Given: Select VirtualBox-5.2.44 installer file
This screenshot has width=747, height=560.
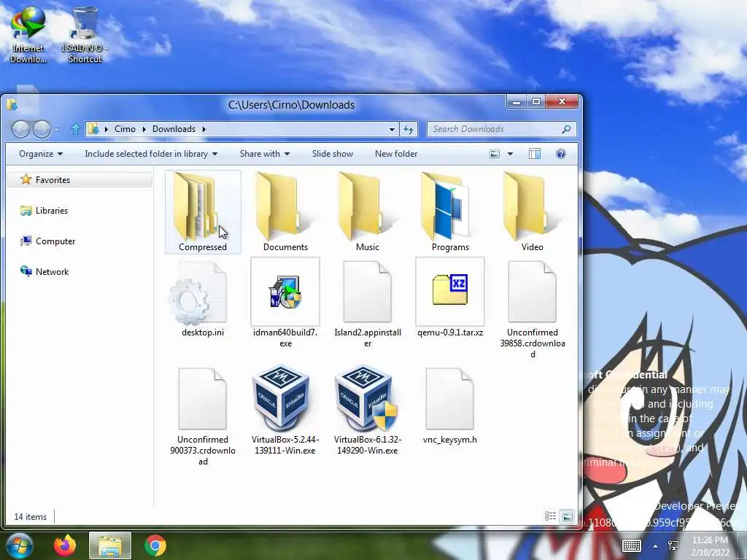Looking at the screenshot, I should 285,411.
